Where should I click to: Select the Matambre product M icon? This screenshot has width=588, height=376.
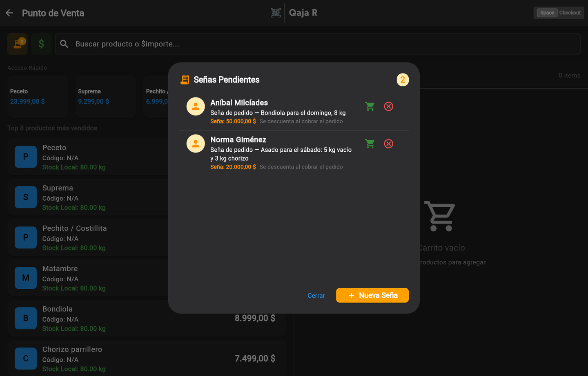coord(26,278)
